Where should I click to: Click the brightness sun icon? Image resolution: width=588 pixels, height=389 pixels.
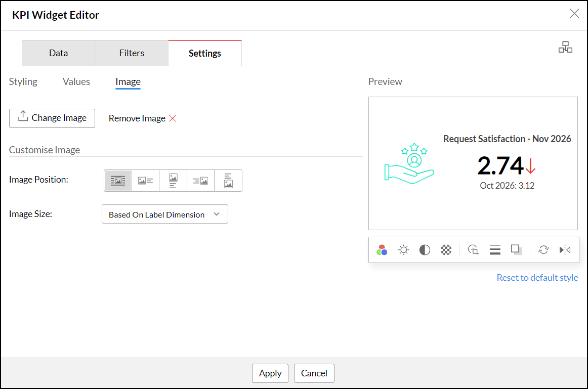(x=403, y=250)
